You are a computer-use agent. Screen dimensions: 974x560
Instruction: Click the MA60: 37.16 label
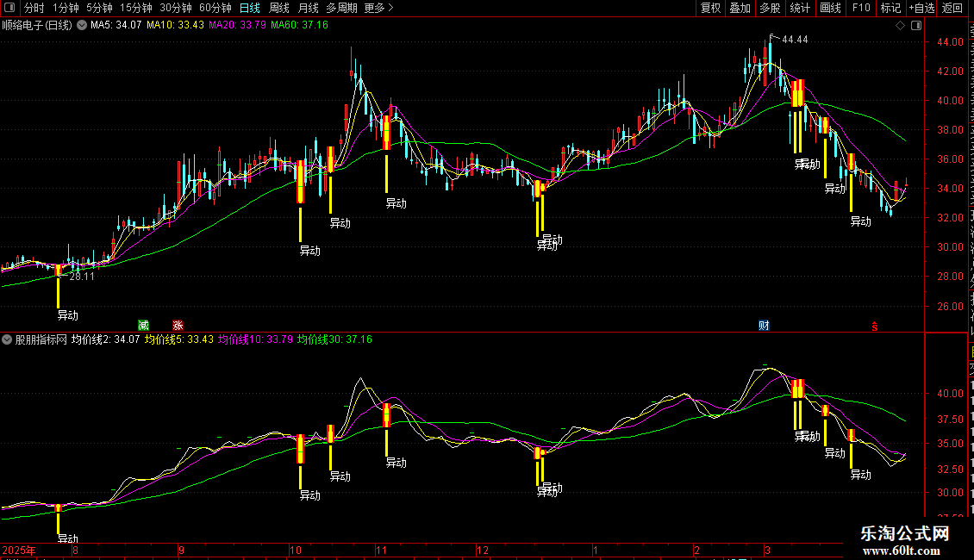click(299, 25)
